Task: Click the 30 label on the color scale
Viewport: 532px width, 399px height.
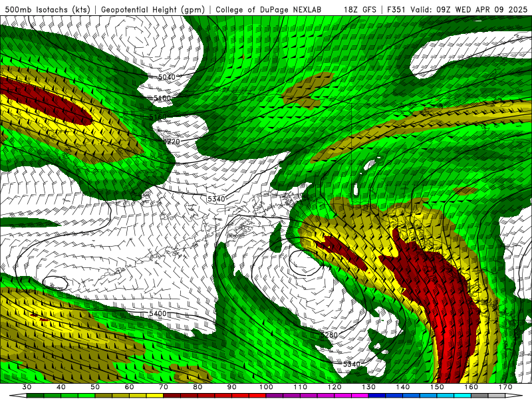Action: 27,387
